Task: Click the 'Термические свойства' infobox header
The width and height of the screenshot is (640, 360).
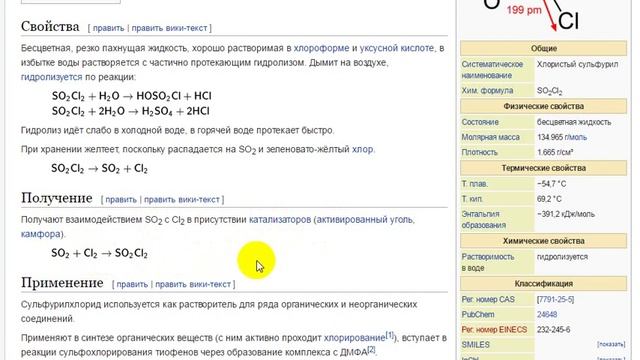Action: point(544,168)
